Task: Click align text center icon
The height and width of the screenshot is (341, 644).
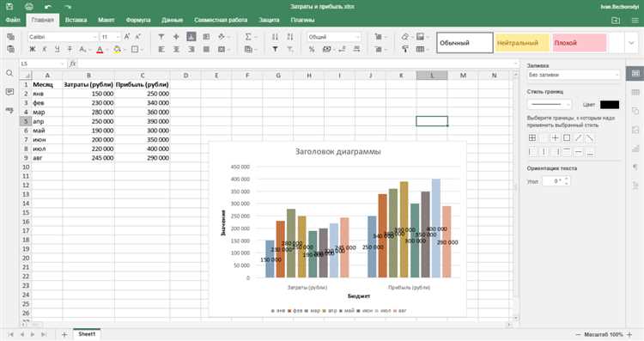Action: 176,49
